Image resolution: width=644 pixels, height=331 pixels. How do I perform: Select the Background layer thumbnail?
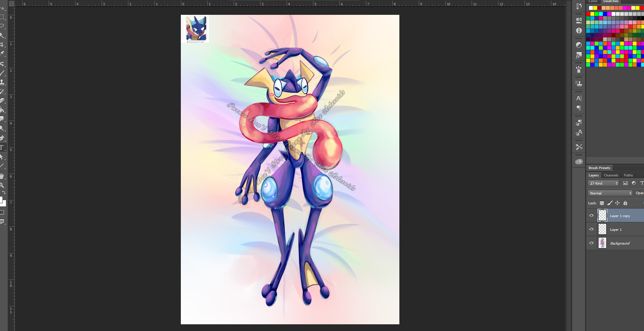602,243
